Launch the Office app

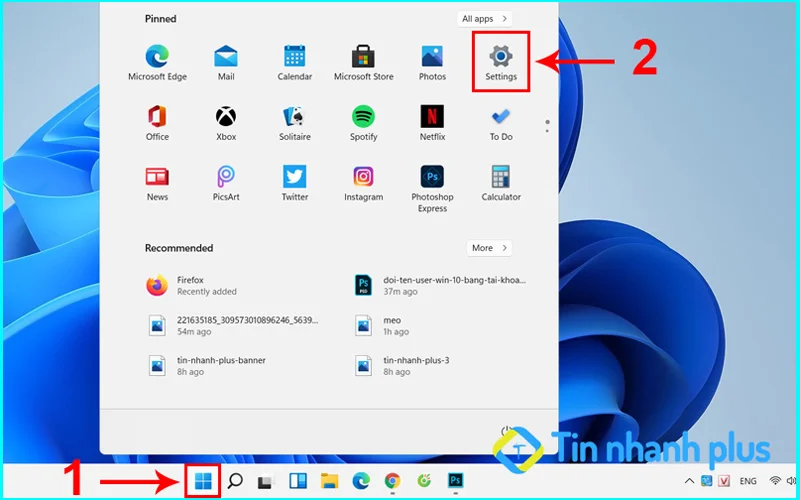(157, 123)
